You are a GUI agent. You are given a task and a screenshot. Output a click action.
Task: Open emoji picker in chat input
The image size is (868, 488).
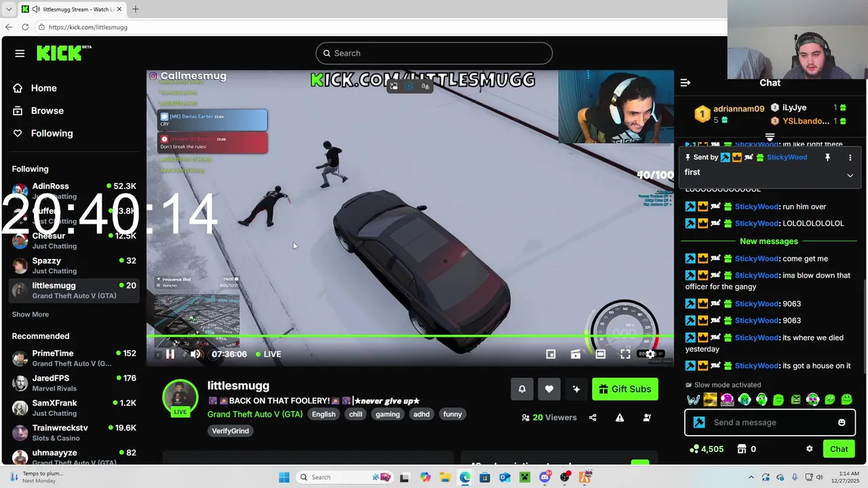point(842,422)
